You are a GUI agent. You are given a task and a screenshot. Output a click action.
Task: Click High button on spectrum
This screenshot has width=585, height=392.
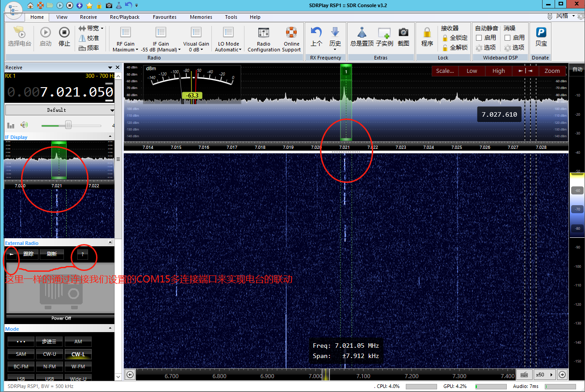click(499, 71)
